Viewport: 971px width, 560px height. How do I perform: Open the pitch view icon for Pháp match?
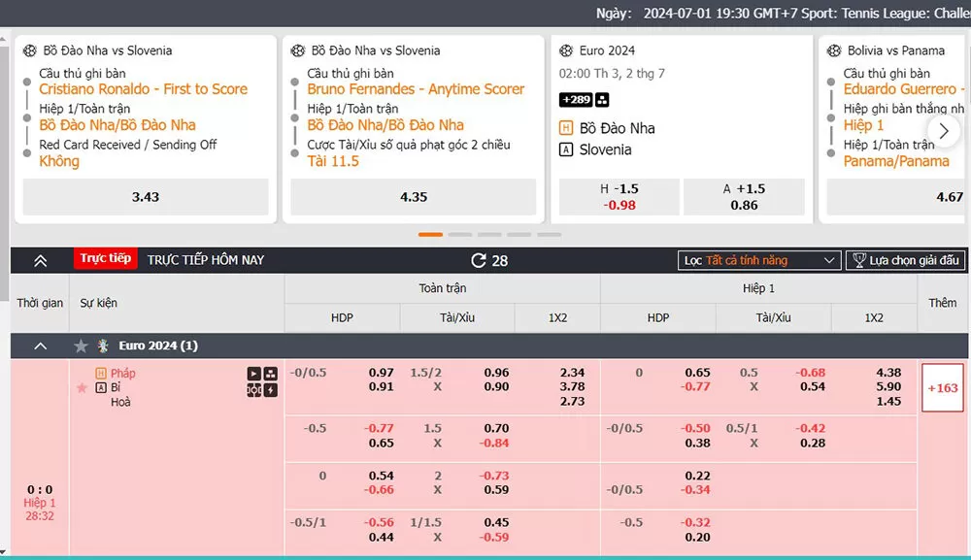[254, 390]
